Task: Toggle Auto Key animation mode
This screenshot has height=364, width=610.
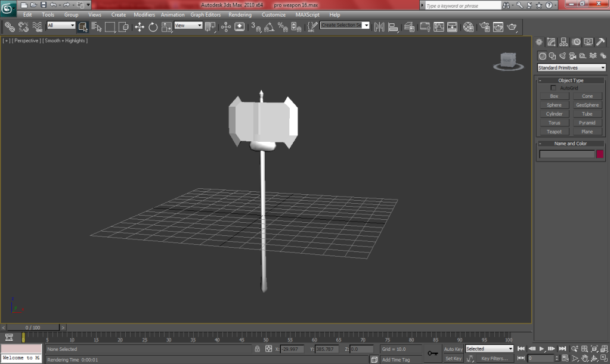Action: pyautogui.click(x=453, y=349)
